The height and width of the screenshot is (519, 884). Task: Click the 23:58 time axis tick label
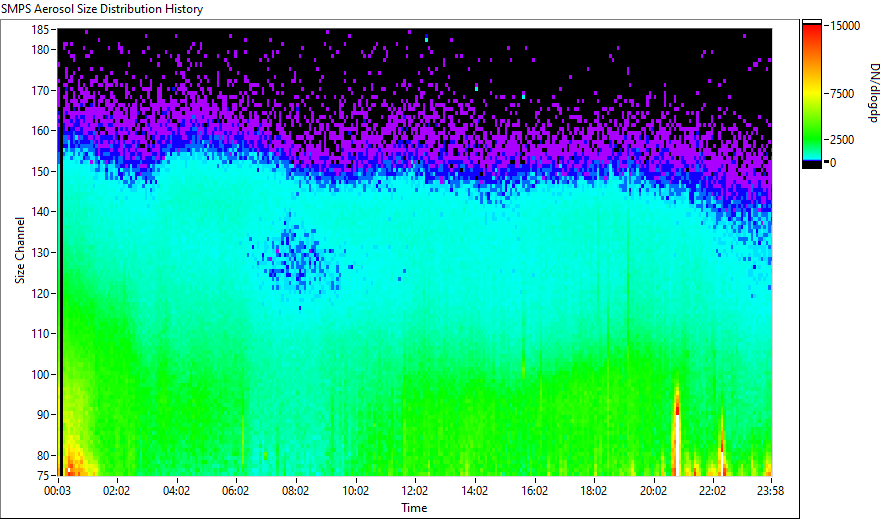coord(770,491)
